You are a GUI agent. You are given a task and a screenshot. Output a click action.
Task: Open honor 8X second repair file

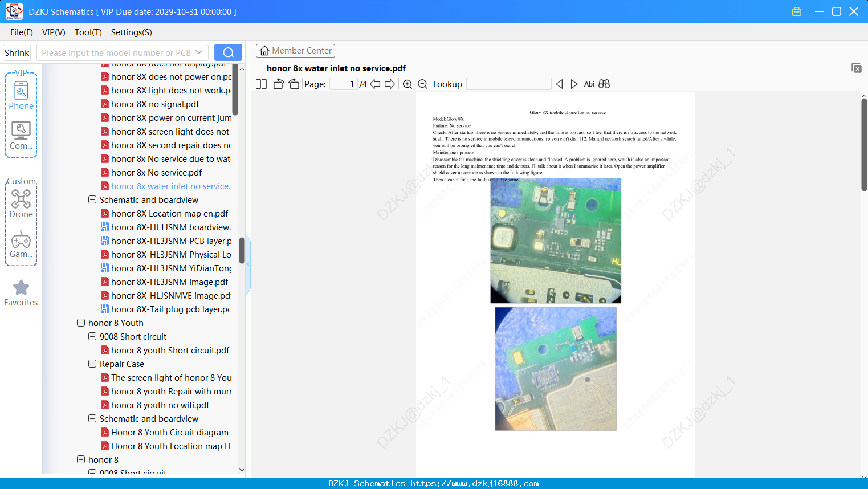tap(166, 145)
